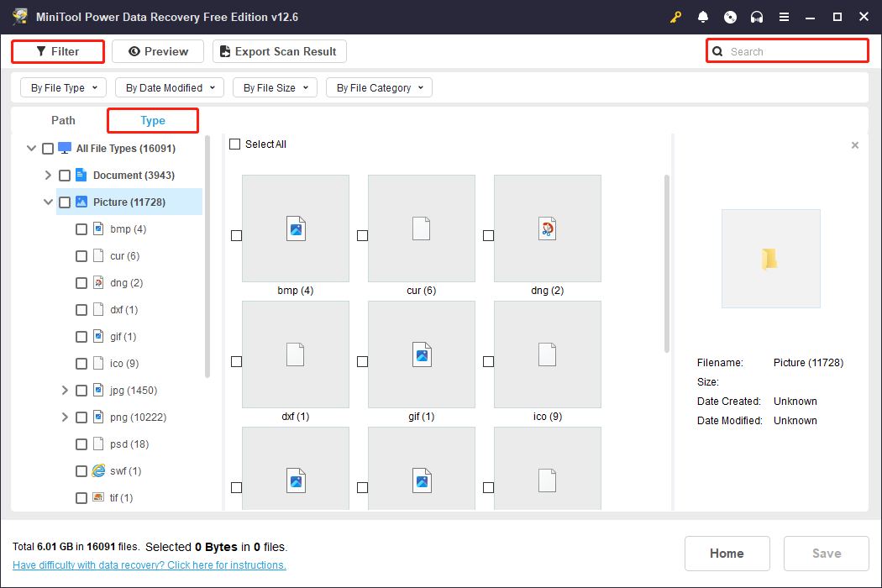The height and width of the screenshot is (588, 882).
Task: Click the Export Scan Result icon
Action: (224, 51)
